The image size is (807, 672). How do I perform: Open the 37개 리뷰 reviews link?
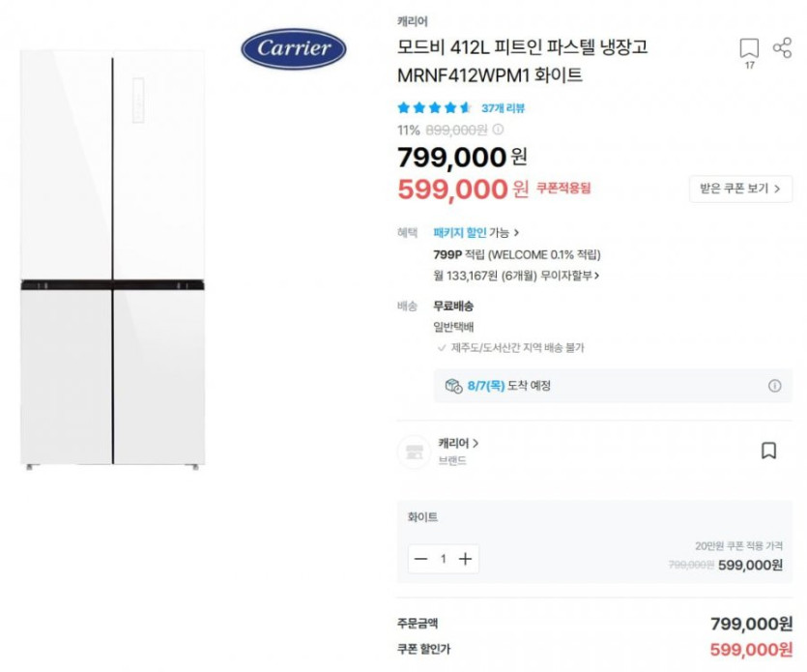coord(503,108)
